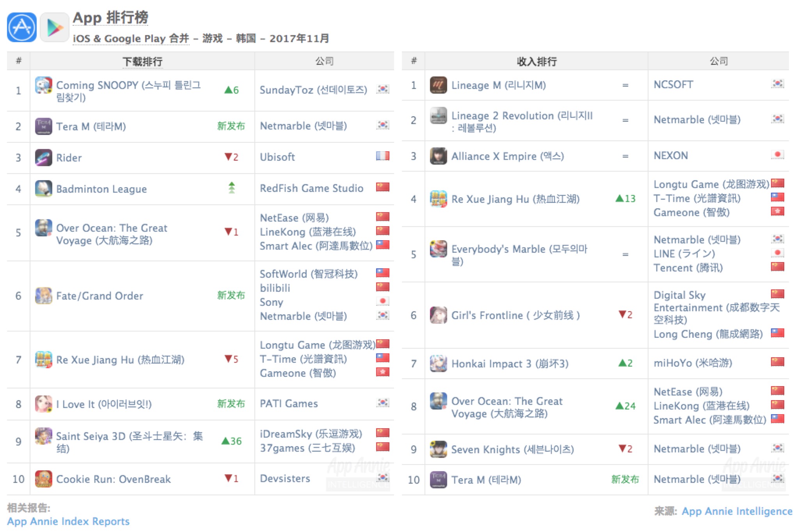Click # header in revenue table
This screenshot has height=532, width=803.
tap(414, 61)
